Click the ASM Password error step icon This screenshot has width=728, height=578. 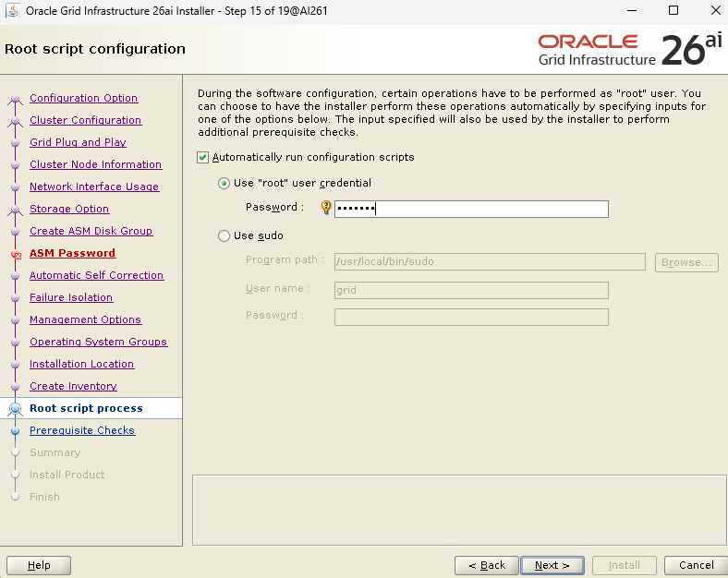[15, 254]
